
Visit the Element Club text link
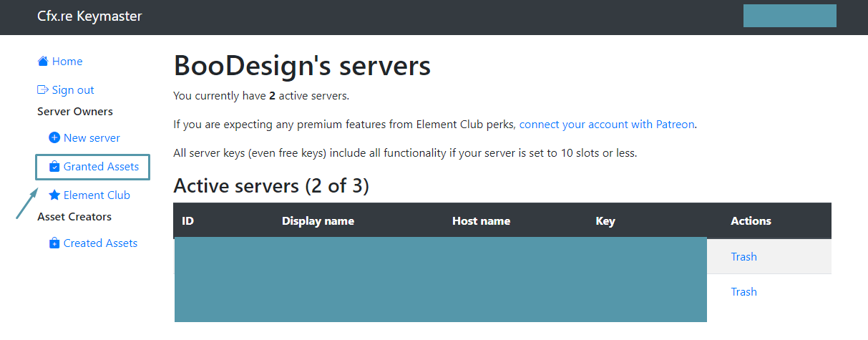click(x=97, y=195)
